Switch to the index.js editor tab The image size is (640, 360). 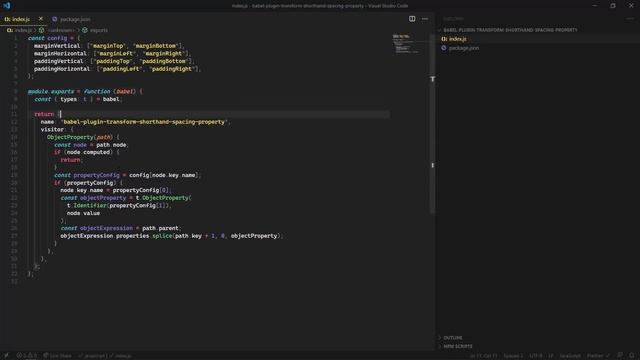(x=24, y=19)
